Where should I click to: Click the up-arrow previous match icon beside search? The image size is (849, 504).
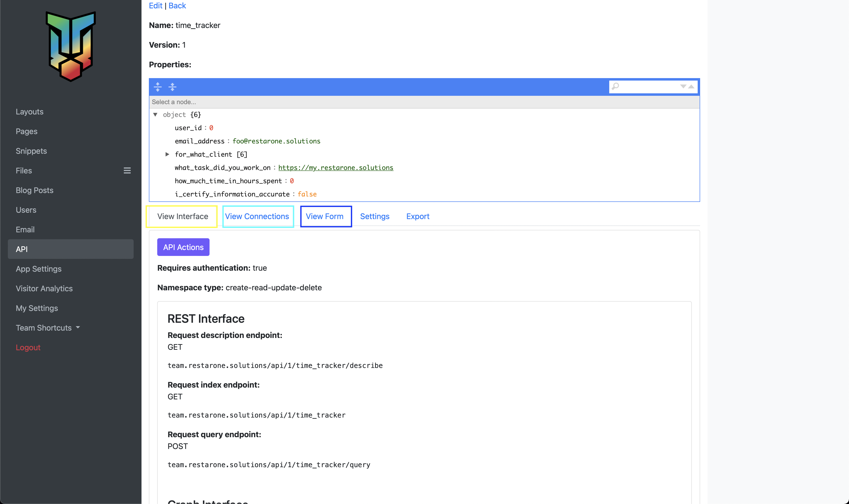tap(692, 87)
